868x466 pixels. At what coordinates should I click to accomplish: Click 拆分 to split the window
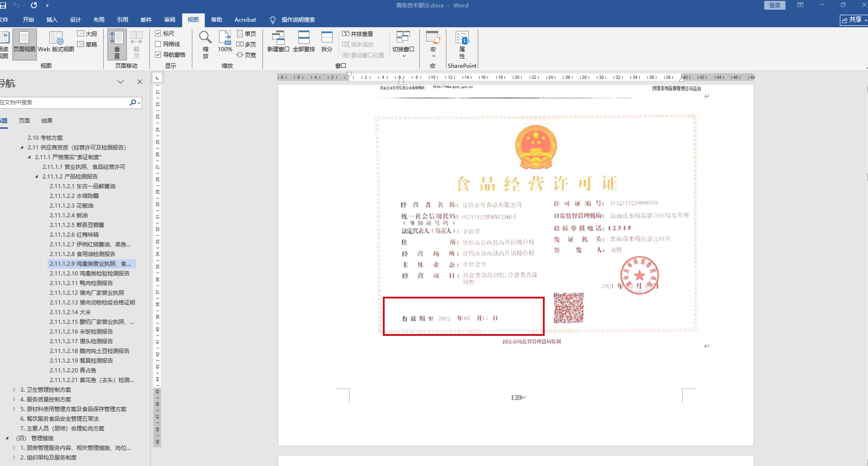[327, 42]
